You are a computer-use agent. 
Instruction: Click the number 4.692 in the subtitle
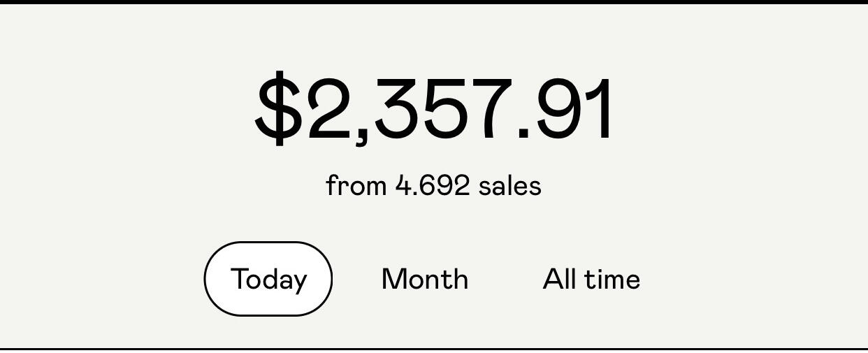pos(433,186)
